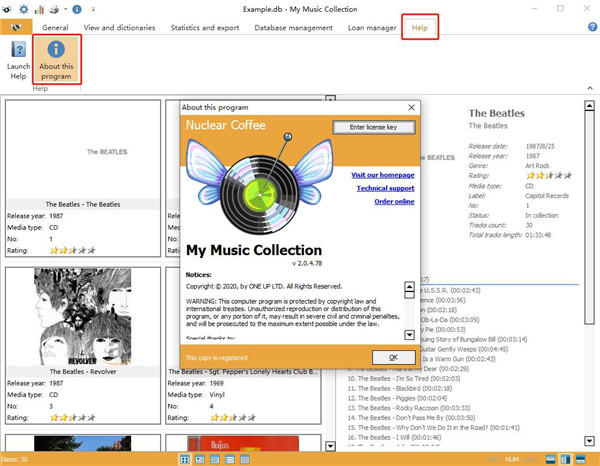This screenshot has height=466, width=600.
Task: Click the notices scroll up arrow in About dialog
Action: pyautogui.click(x=409, y=287)
